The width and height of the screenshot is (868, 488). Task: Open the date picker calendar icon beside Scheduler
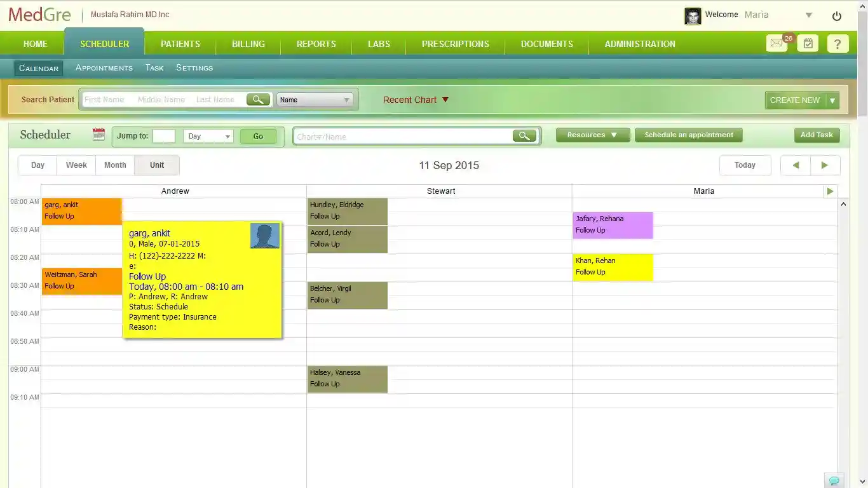click(98, 135)
